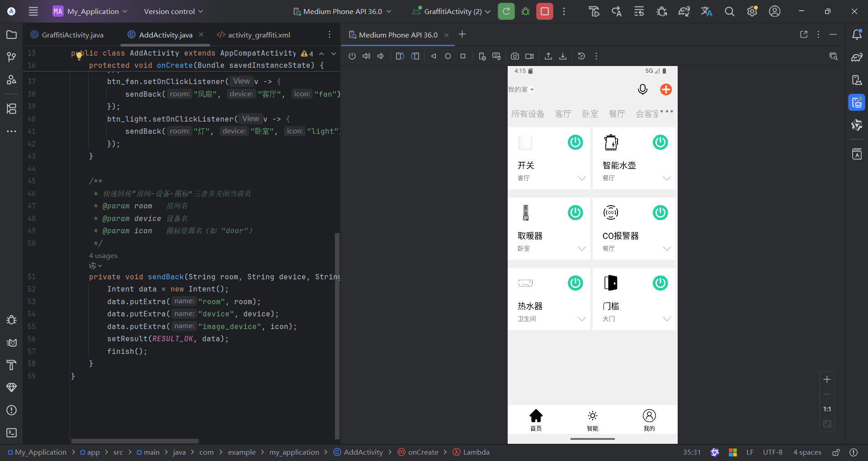This screenshot has width=868, height=461.
Task: Select the activity_graffiti.xml editor tab
Action: point(259,35)
